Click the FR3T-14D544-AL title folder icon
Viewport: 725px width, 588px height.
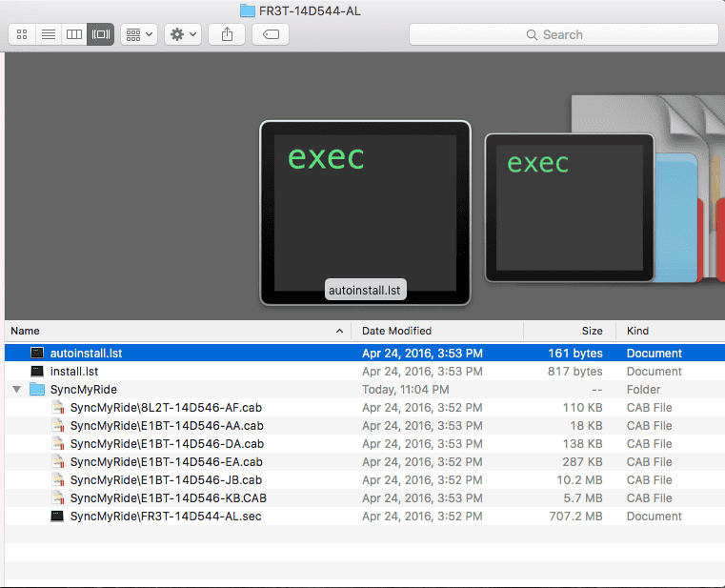[x=248, y=10]
